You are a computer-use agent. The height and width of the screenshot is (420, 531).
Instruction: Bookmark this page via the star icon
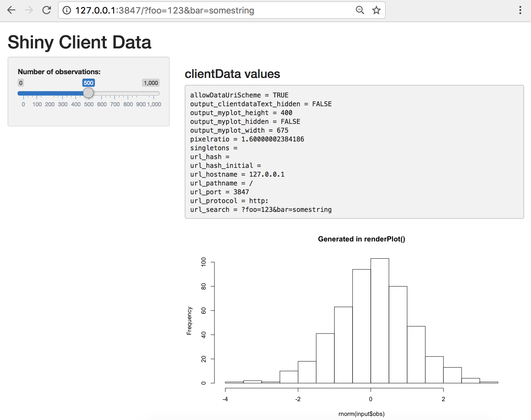[x=376, y=10]
